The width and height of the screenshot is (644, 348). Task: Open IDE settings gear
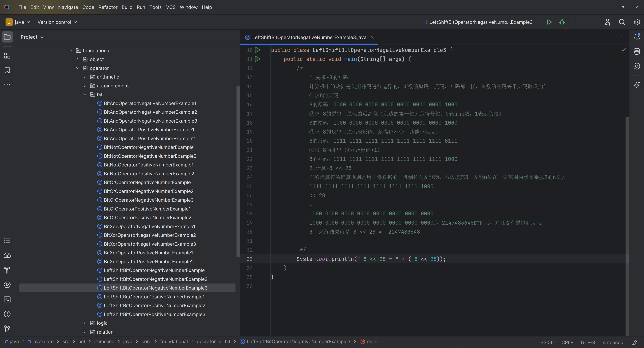(x=636, y=22)
